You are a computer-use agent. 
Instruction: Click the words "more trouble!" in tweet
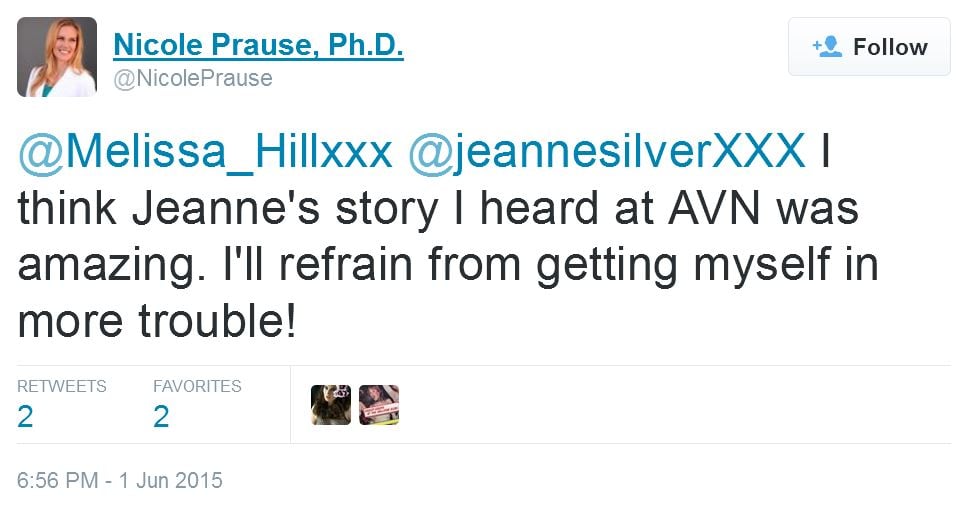[157, 323]
